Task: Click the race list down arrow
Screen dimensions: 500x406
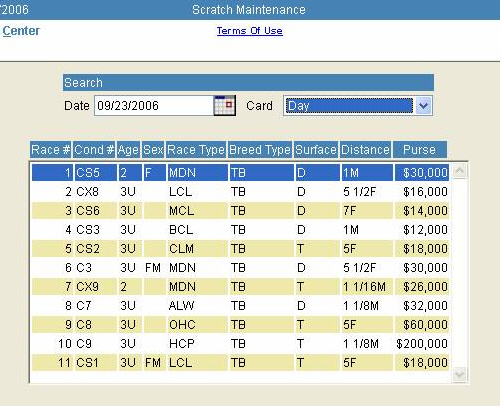Action: click(460, 375)
